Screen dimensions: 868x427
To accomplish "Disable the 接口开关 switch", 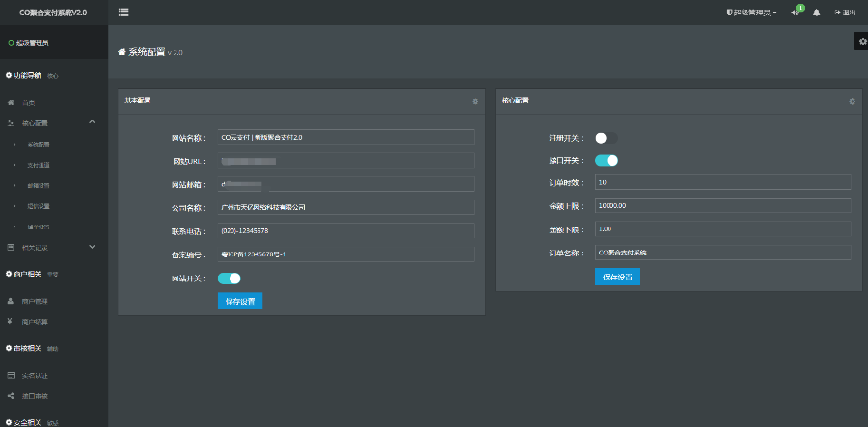I will [607, 160].
